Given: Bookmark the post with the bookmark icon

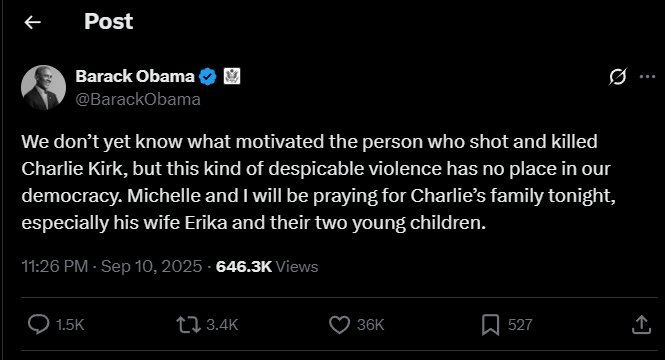Looking at the screenshot, I should 490,325.
